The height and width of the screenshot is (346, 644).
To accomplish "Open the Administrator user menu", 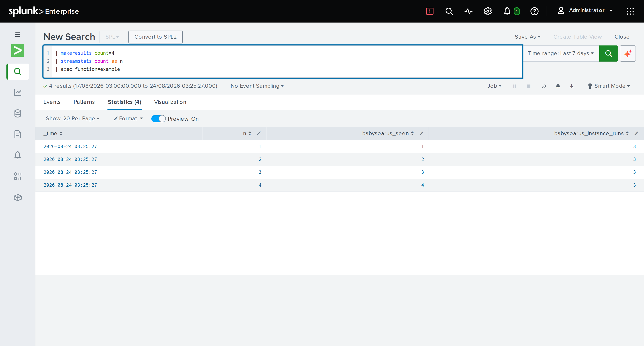I will point(585,10).
